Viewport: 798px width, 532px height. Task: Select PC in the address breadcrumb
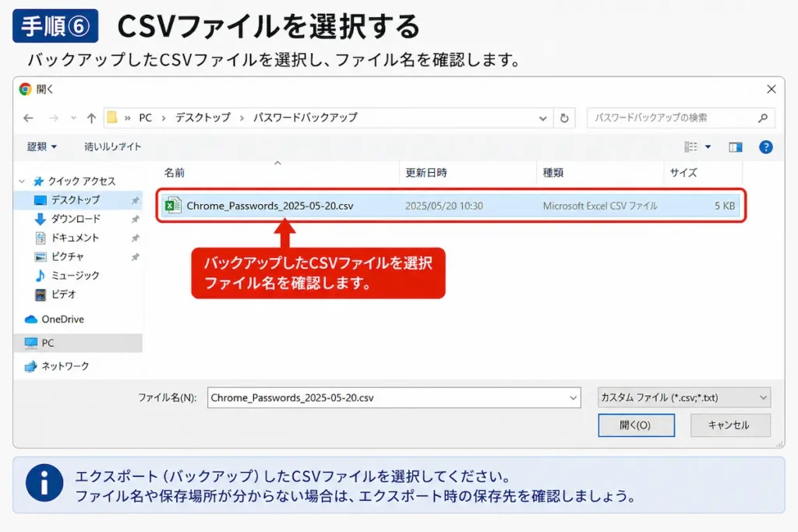146,118
